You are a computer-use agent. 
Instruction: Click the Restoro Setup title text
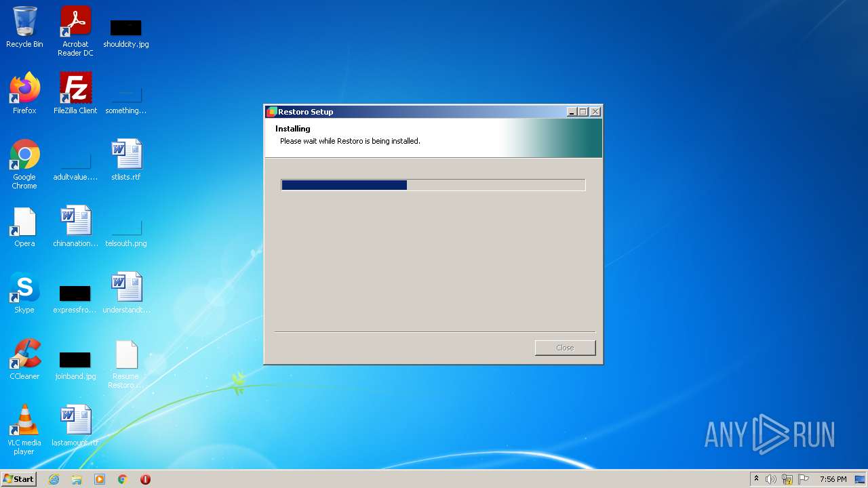tap(306, 112)
